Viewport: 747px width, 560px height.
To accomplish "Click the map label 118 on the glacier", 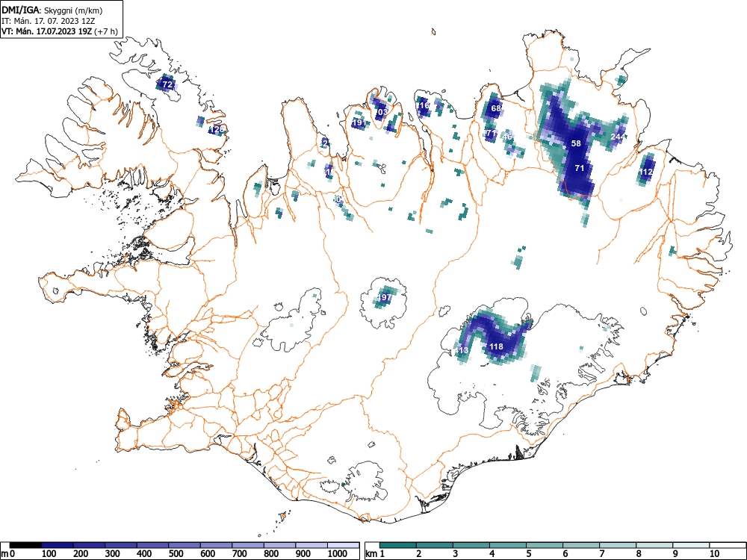I will pos(497,346).
